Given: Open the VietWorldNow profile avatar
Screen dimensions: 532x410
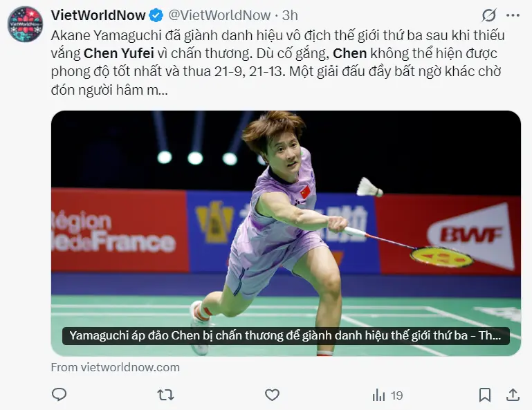Looking at the screenshot, I should click(25, 24).
